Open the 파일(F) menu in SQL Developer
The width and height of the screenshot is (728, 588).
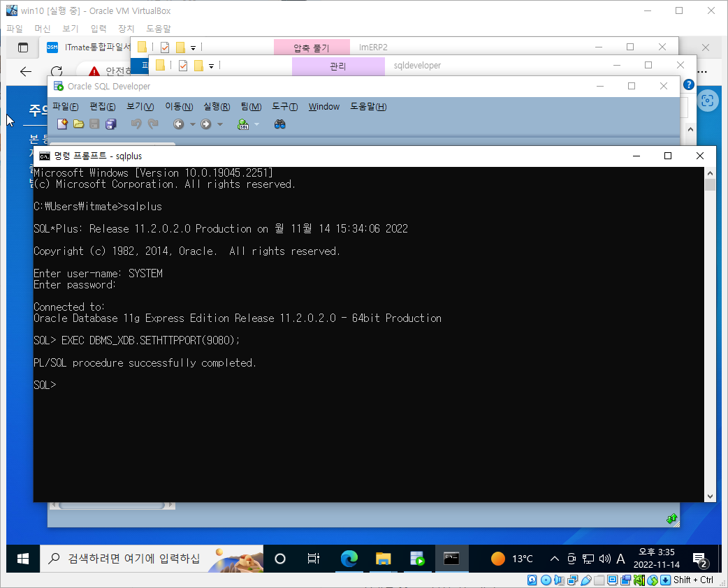tap(66, 107)
